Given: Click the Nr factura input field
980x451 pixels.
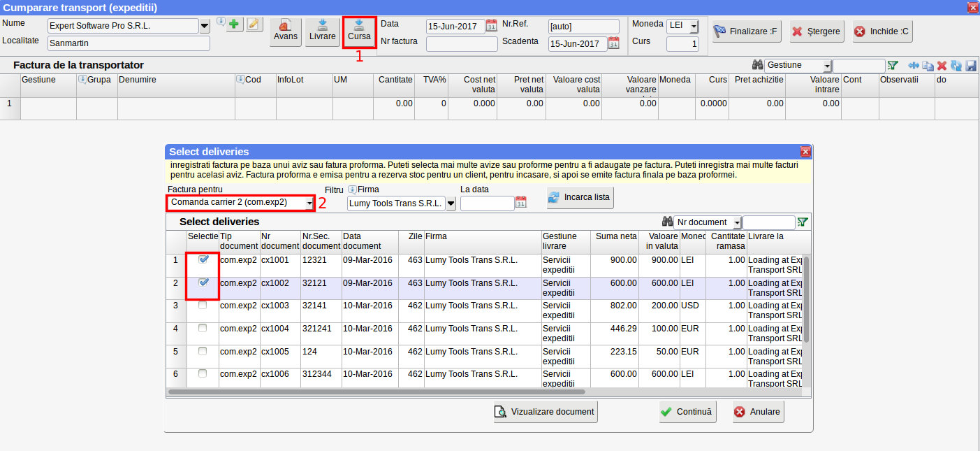Looking at the screenshot, I should point(461,44).
